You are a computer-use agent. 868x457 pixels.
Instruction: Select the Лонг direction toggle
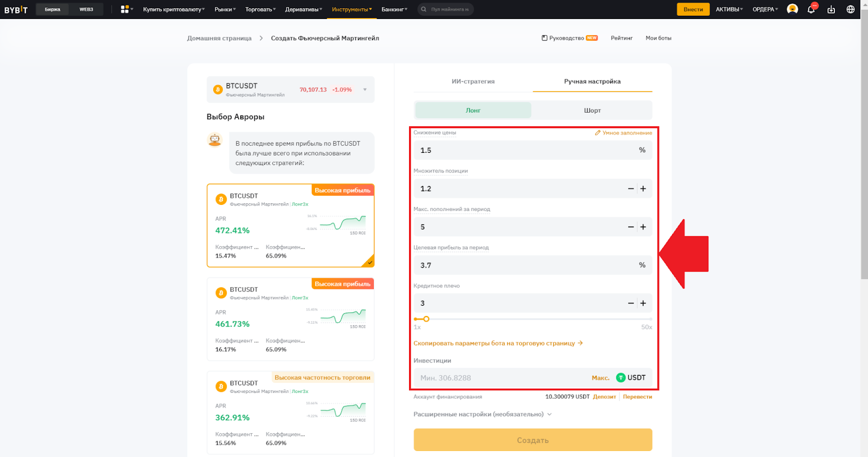[x=473, y=110]
